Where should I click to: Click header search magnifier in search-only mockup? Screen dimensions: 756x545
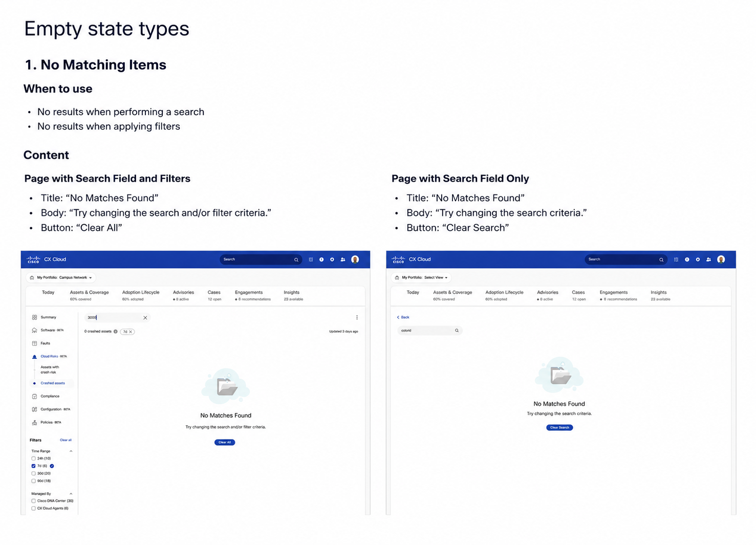[x=661, y=260]
